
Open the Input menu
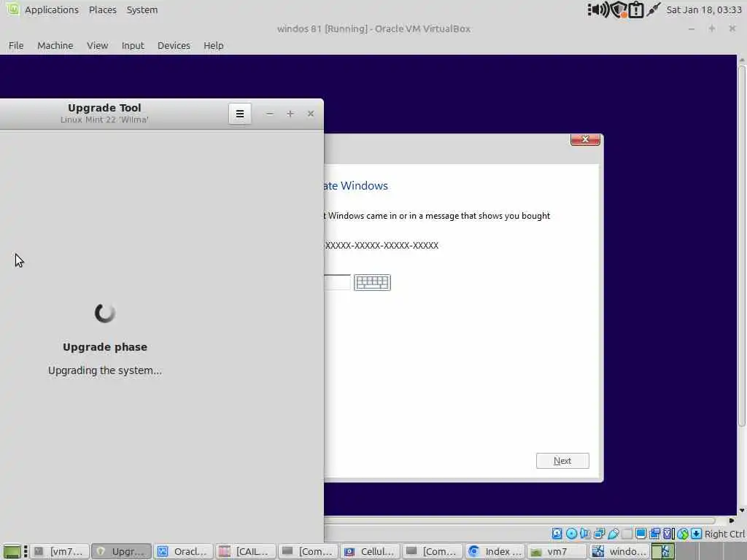tap(133, 46)
